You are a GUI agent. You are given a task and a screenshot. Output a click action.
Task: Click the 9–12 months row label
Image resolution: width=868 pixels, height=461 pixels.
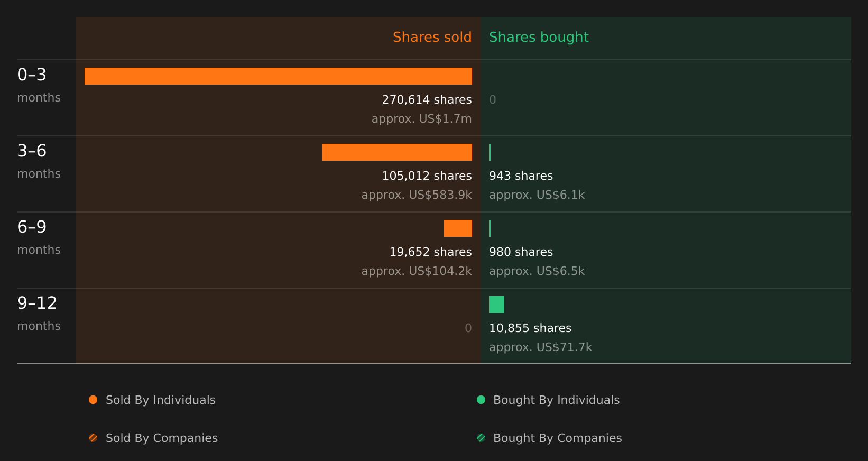point(39,314)
